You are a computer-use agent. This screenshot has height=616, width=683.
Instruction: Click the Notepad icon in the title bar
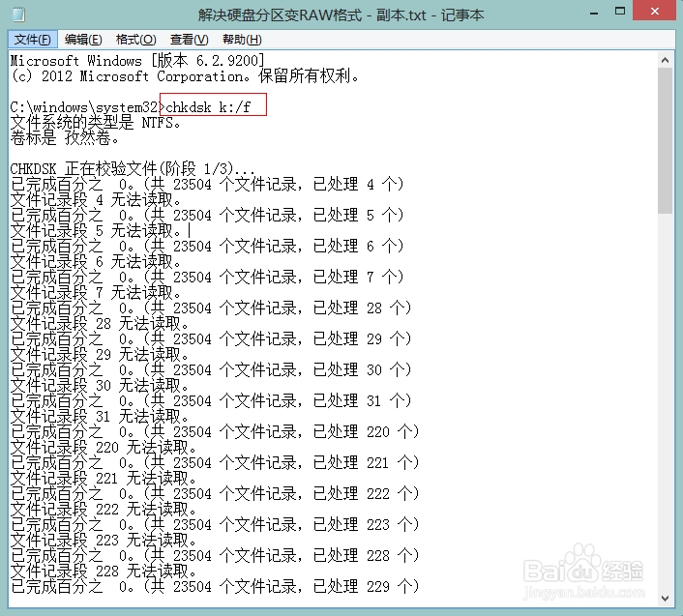click(18, 15)
